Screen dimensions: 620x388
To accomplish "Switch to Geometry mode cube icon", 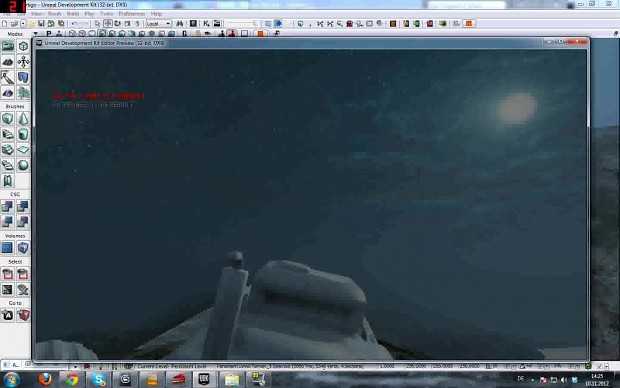I will tap(23, 46).
